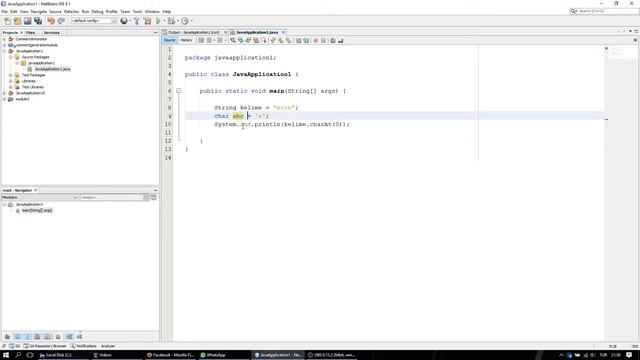This screenshot has width=640, height=360.
Task: Select the javaapplication1 package node
Action: [41, 63]
